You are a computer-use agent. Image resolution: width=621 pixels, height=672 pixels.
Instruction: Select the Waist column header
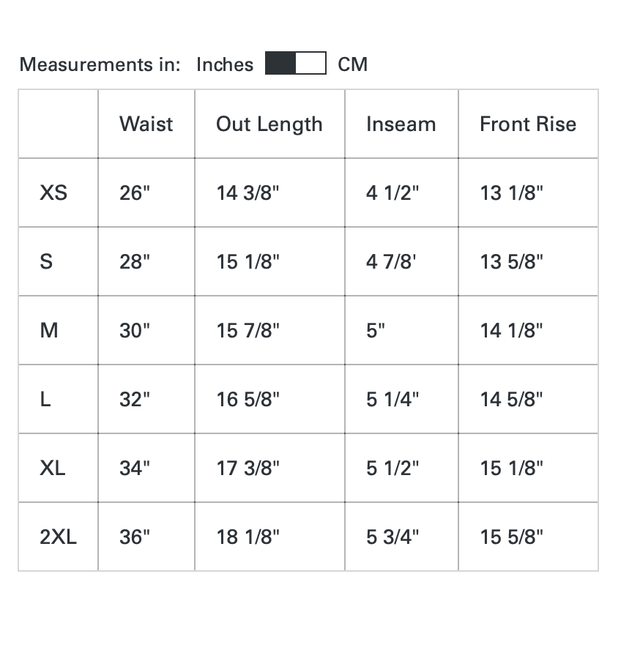pyautogui.click(x=146, y=124)
